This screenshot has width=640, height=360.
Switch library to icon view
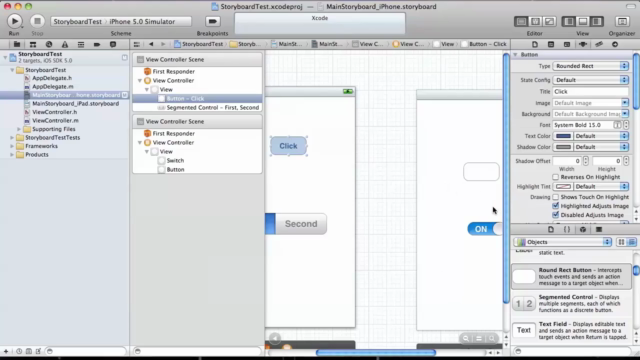coord(621,242)
